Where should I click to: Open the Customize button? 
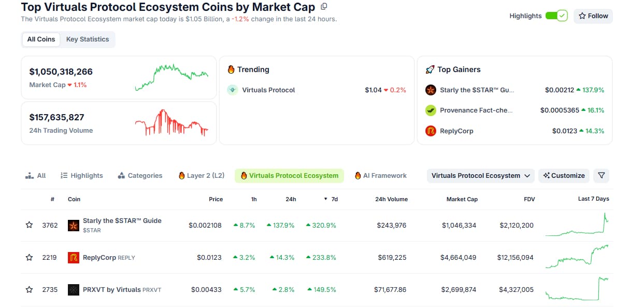[564, 176]
